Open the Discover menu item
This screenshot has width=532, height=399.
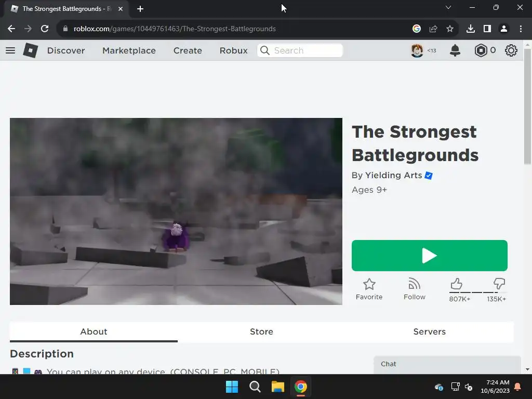click(66, 50)
